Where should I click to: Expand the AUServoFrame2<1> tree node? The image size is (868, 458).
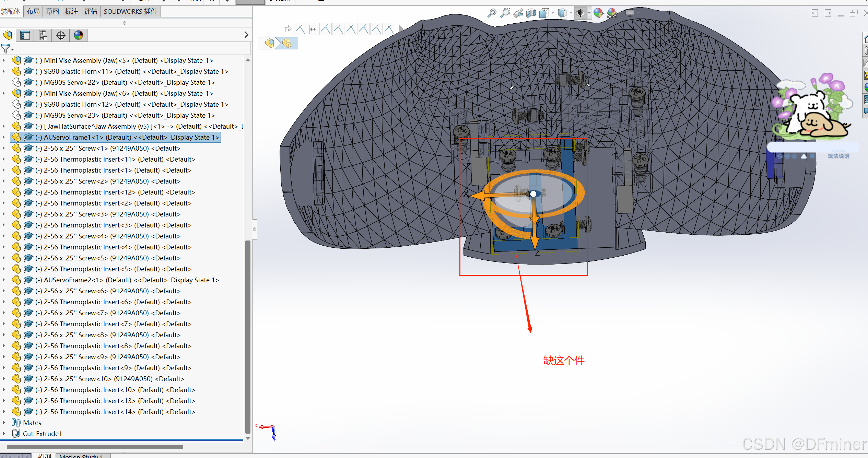(4, 280)
